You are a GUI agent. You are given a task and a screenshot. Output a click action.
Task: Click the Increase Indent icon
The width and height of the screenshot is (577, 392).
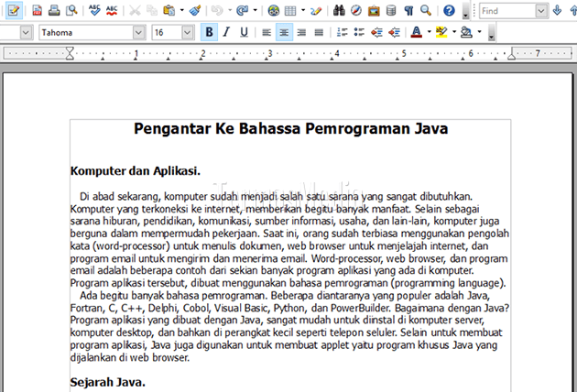pyautogui.click(x=394, y=32)
